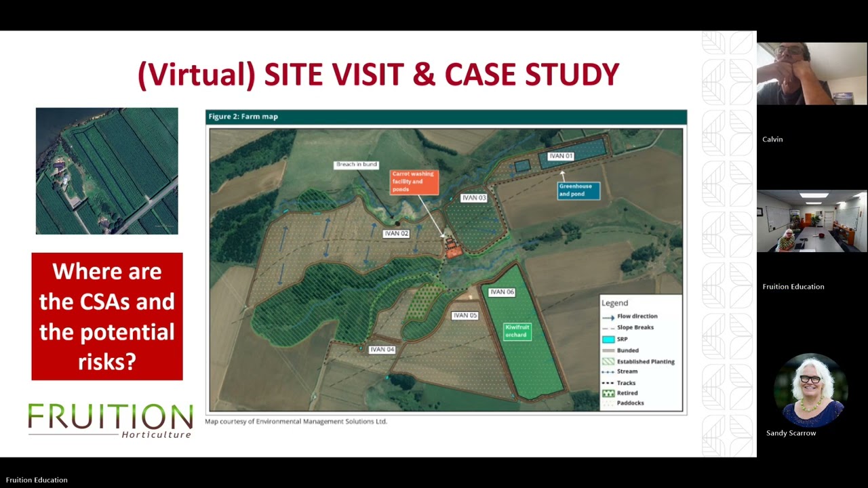Click the slide title '(Virtual) SITE VISIT & CASE STUDY'

coord(378,75)
